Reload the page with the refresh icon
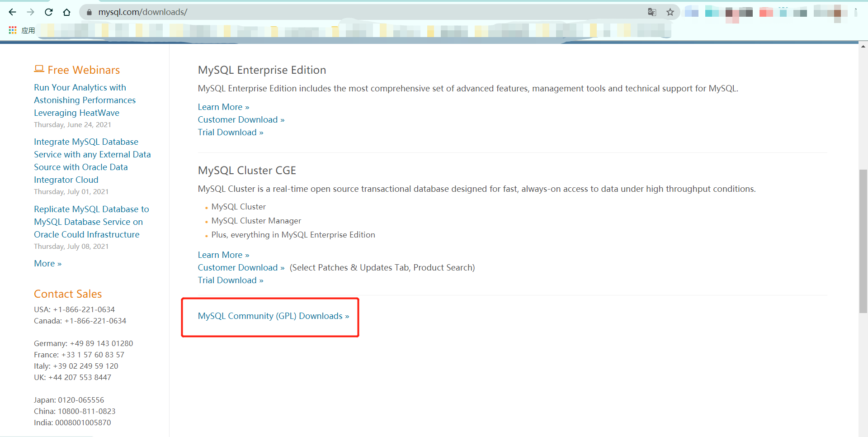Image resolution: width=868 pixels, height=437 pixels. click(49, 12)
